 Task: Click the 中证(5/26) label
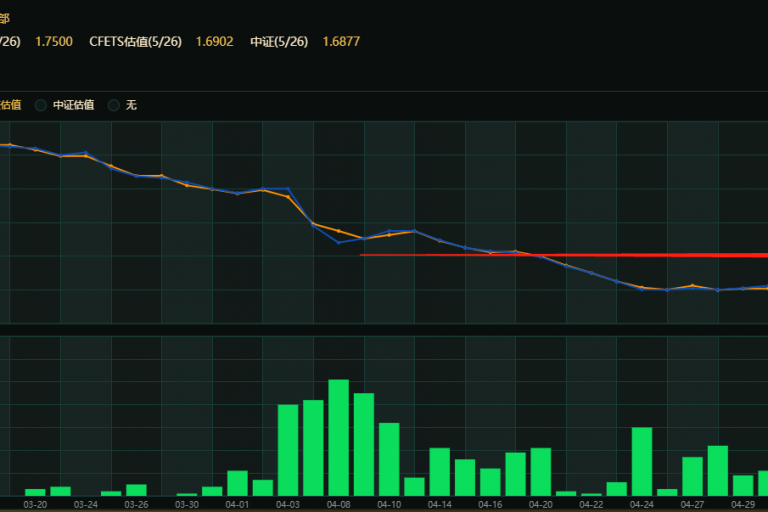tap(279, 41)
